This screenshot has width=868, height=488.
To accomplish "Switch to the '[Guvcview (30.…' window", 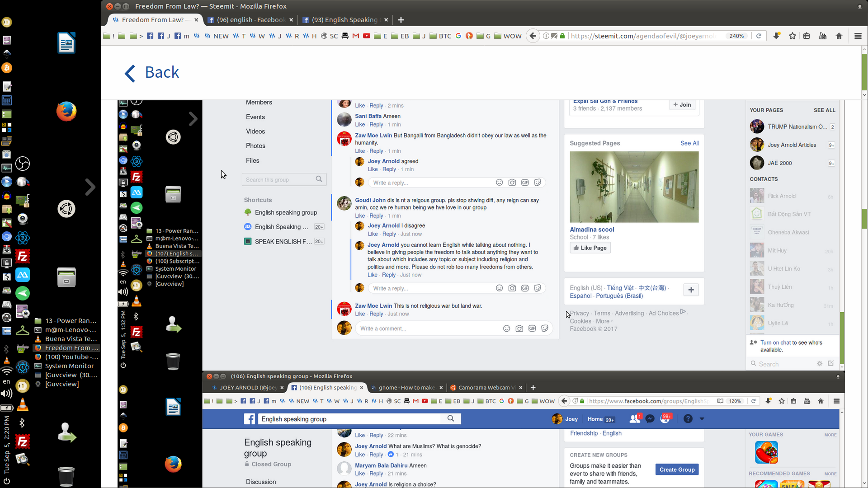I will (x=66, y=375).
